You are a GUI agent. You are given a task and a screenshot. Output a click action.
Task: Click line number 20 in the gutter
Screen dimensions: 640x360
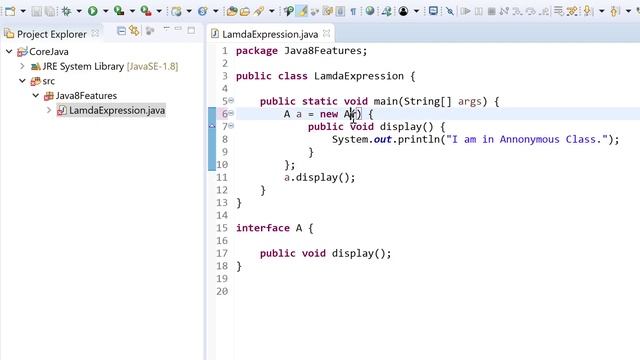222,291
